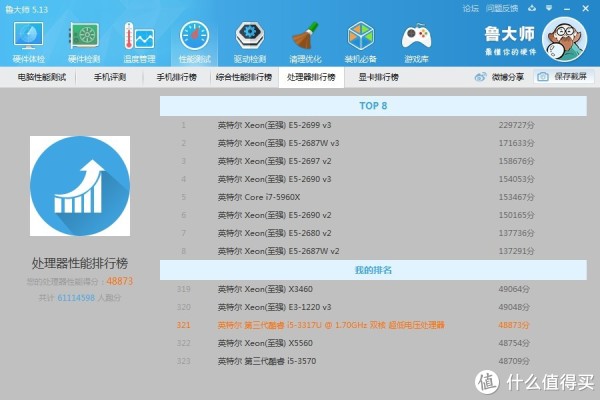Select highlighted i5-3317U row

click(x=373, y=325)
